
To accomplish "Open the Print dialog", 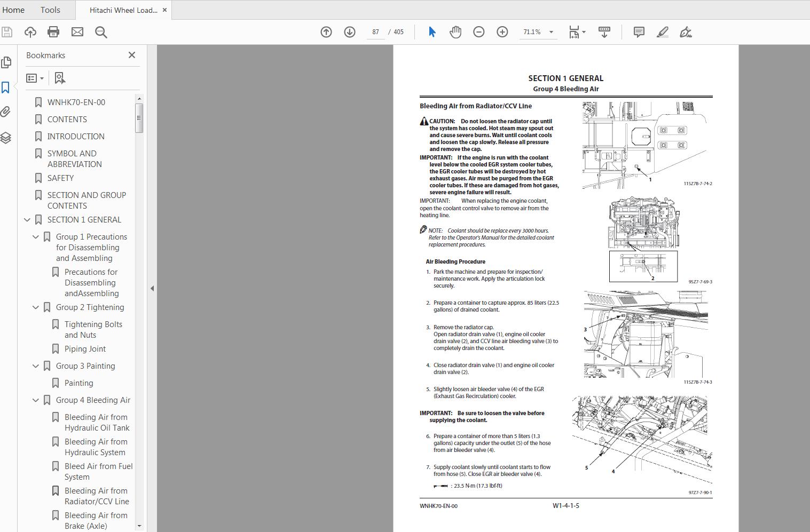I will click(x=53, y=31).
